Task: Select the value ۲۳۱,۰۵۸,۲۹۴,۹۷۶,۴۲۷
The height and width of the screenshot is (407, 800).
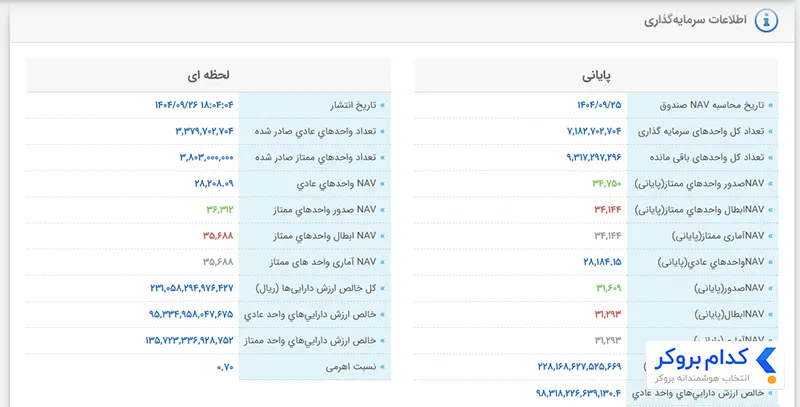Action: click(192, 288)
